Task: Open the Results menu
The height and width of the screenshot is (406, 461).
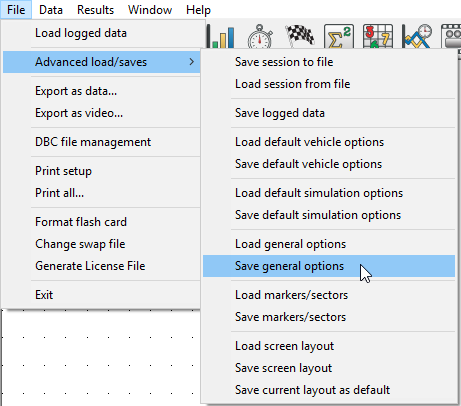Action: coord(95,10)
